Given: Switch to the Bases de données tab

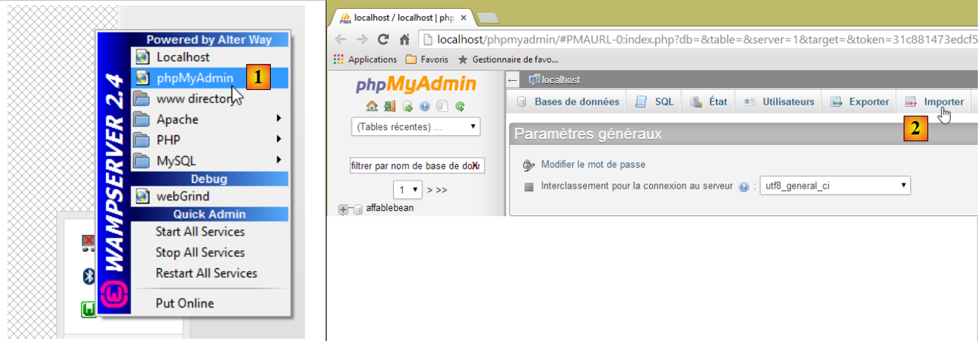Looking at the screenshot, I should click(568, 102).
